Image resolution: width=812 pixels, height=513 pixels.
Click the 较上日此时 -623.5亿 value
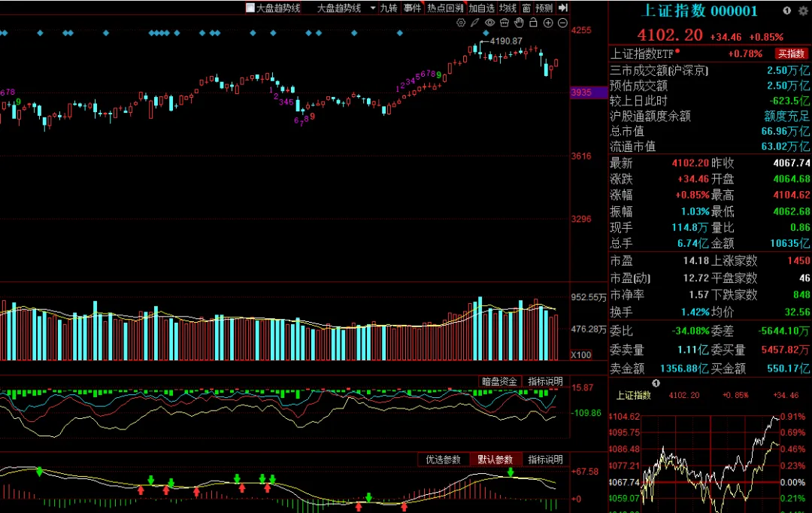(x=790, y=101)
